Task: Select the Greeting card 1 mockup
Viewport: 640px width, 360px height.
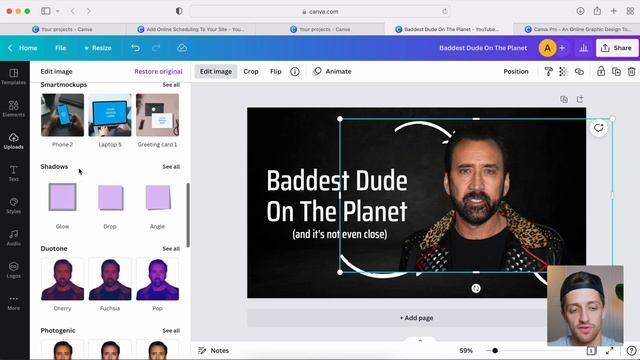Action: point(158,115)
